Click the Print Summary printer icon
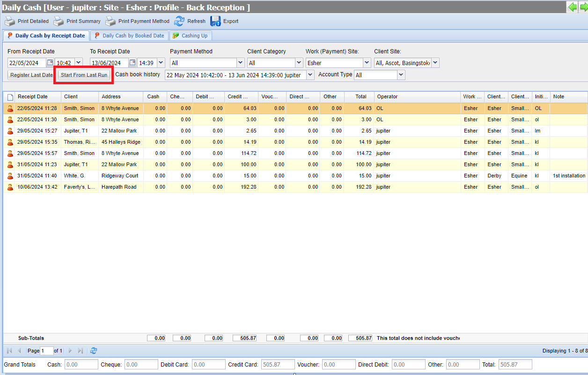The width and height of the screenshot is (588, 375). (59, 21)
